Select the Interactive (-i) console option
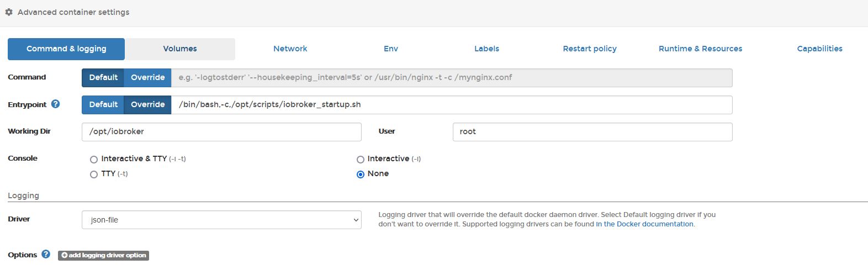868x275 pixels. (x=361, y=160)
